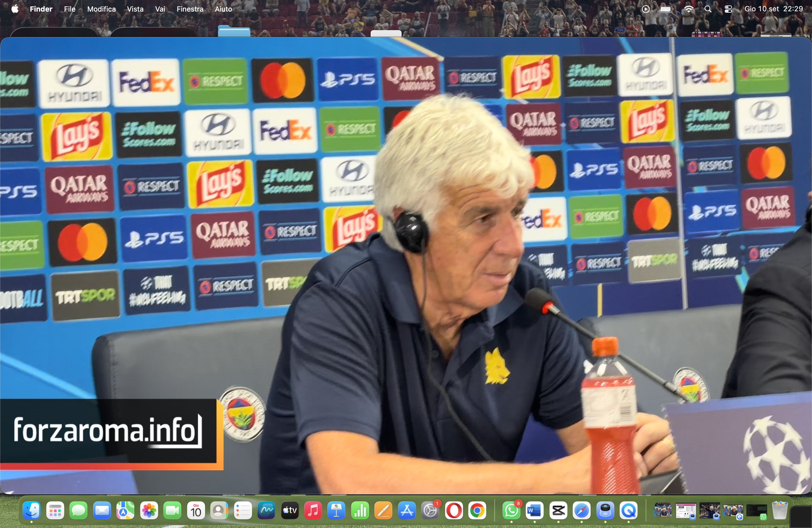Launch the Reminders app
Viewport: 812px width, 528px height.
(242, 511)
